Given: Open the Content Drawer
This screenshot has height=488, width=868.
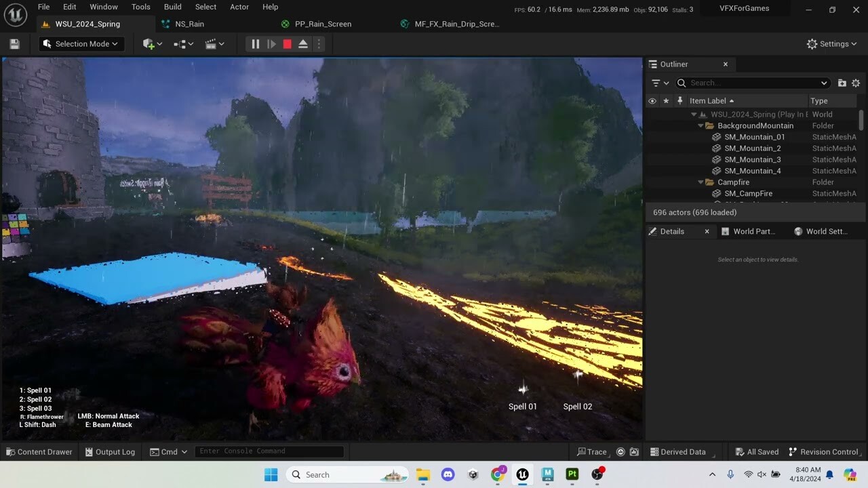Looking at the screenshot, I should 39,451.
